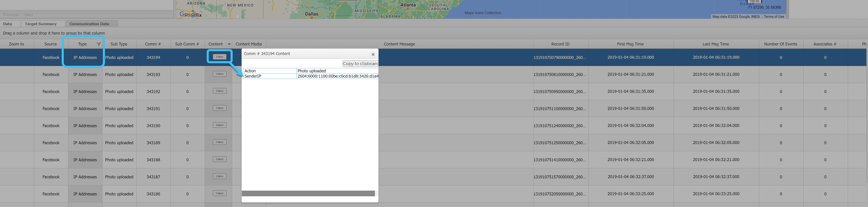View content of Comm # 343190
Image resolution: width=868 pixels, height=207 pixels.
coord(219,125)
